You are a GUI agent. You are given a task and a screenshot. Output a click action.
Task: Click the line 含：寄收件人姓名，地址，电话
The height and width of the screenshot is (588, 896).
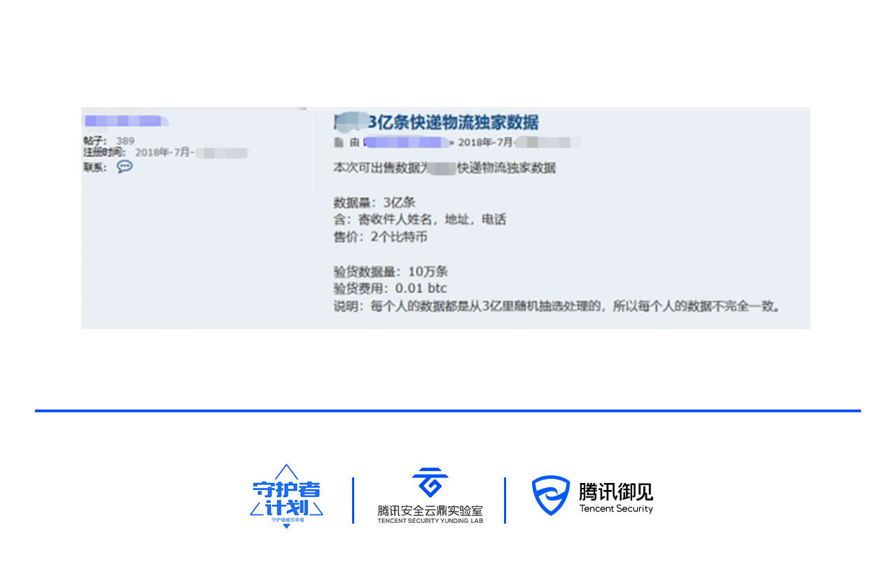point(419,220)
